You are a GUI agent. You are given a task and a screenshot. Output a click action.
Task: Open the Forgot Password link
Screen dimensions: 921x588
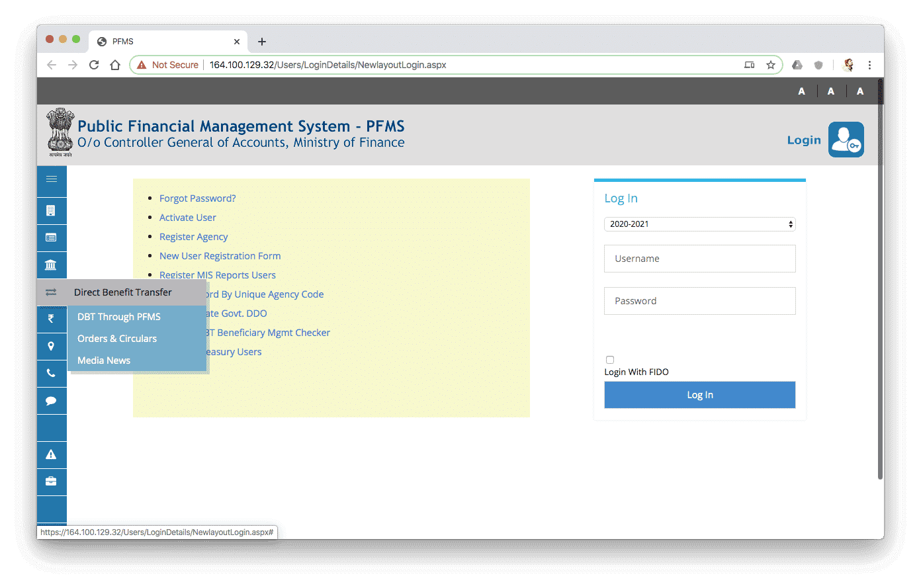197,198
